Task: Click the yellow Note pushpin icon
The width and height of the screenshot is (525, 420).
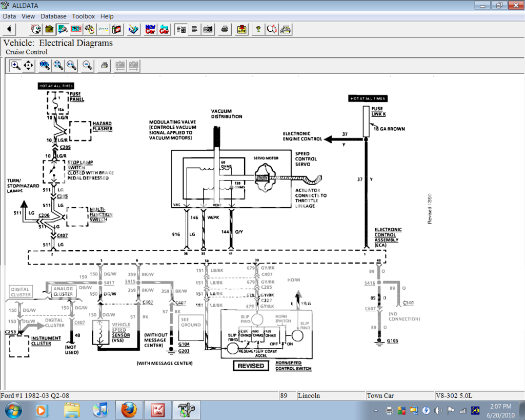Action: [241, 29]
